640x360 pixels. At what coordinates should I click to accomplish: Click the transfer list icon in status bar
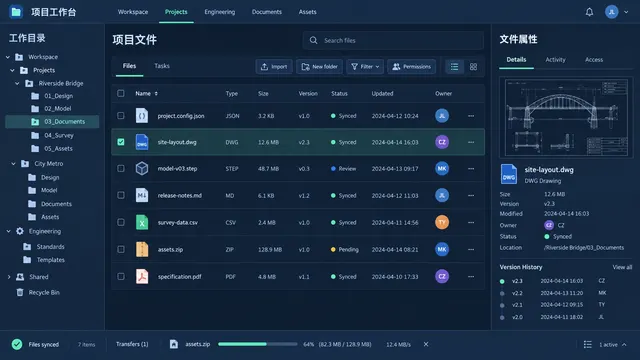588,344
